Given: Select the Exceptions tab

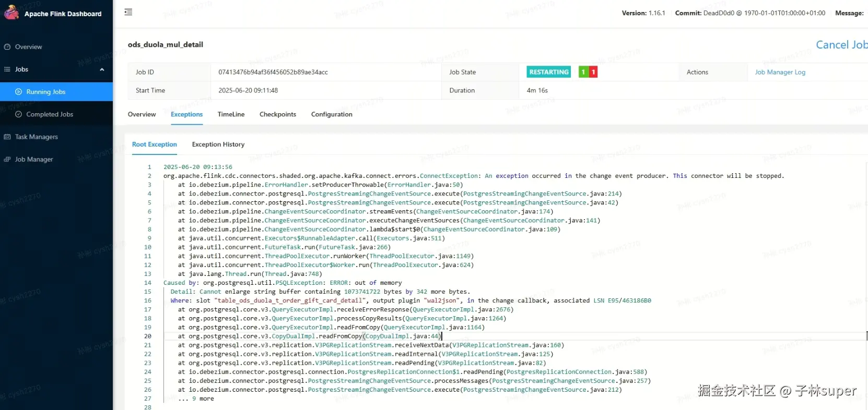Looking at the screenshot, I should pyautogui.click(x=186, y=114).
